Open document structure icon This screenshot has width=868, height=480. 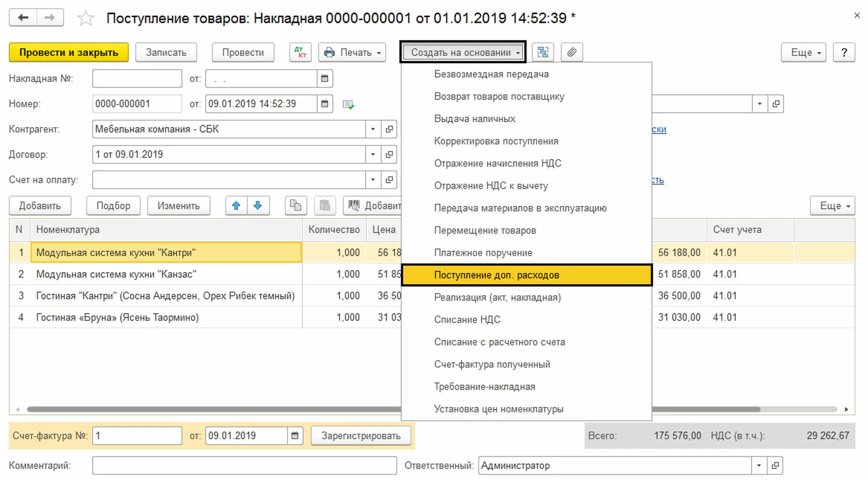click(543, 52)
